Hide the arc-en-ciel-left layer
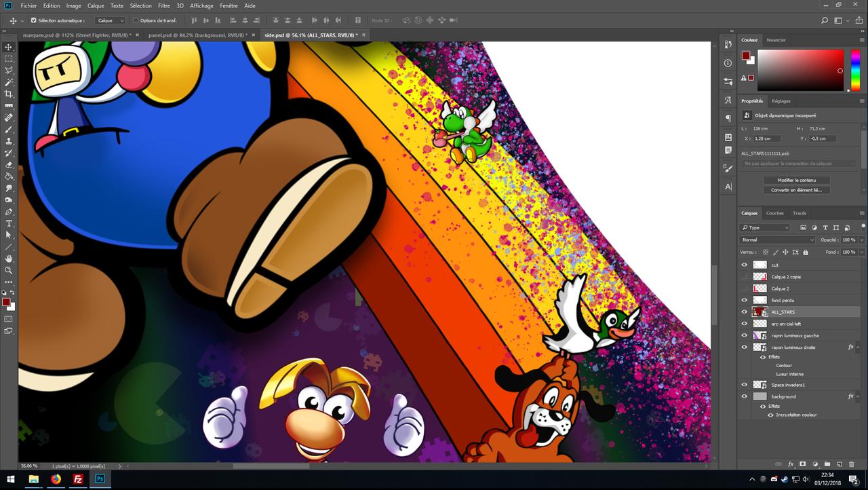The image size is (868, 490). coord(745,324)
